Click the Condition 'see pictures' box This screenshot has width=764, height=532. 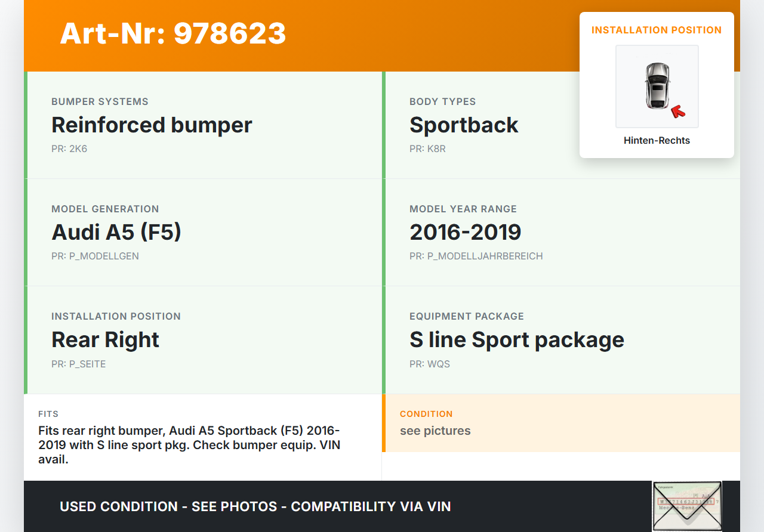(x=561, y=423)
